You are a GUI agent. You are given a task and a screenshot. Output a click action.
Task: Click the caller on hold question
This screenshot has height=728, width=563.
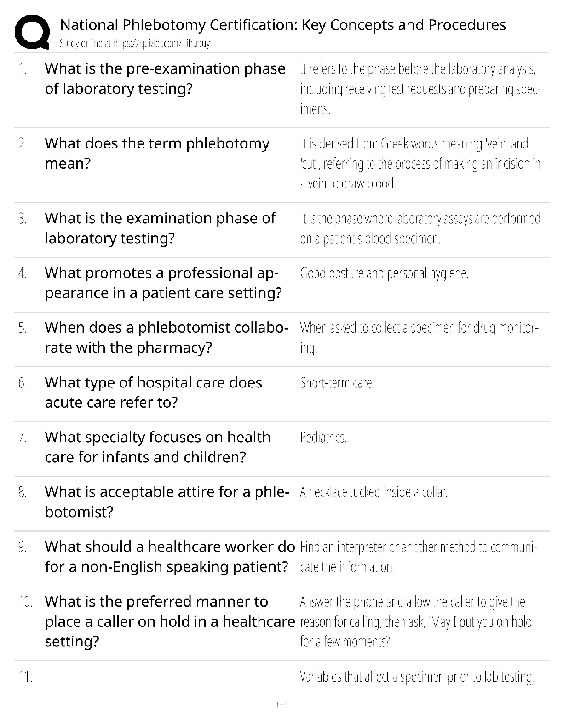pyautogui.click(x=169, y=621)
